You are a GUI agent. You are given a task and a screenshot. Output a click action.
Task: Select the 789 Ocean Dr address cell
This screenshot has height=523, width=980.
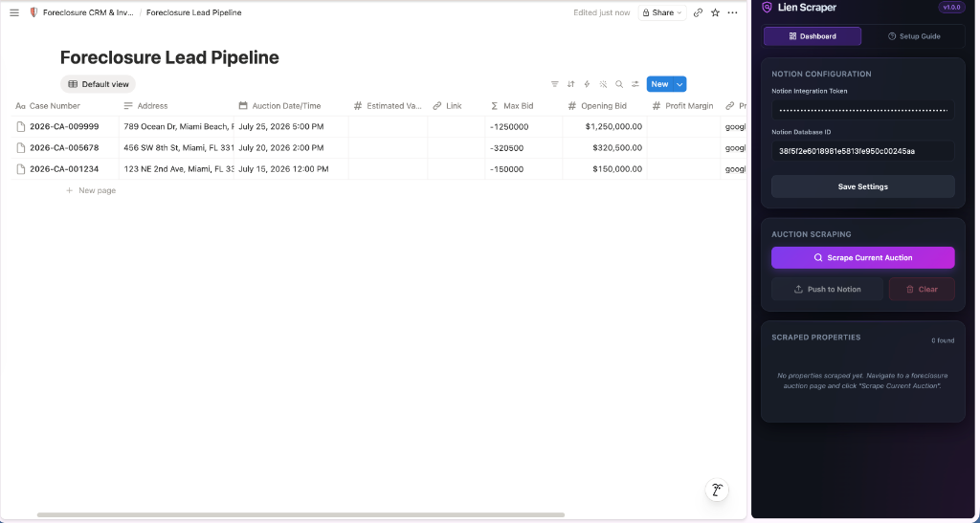(176, 127)
